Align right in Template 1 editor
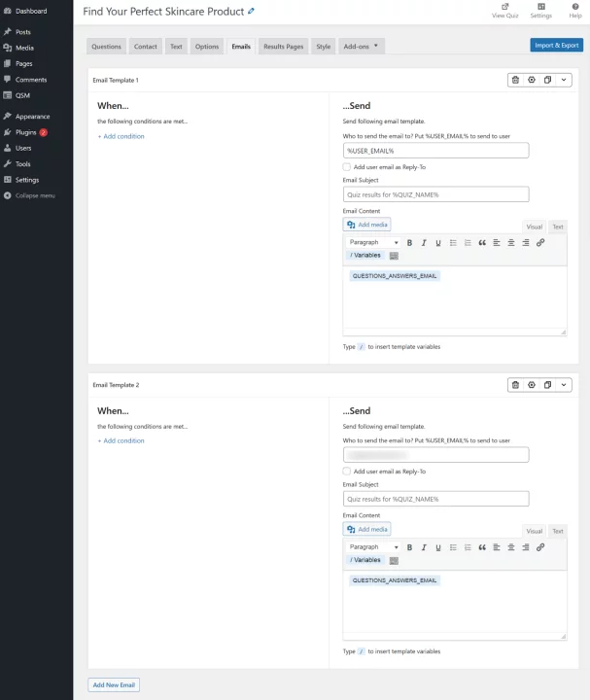 coord(526,243)
